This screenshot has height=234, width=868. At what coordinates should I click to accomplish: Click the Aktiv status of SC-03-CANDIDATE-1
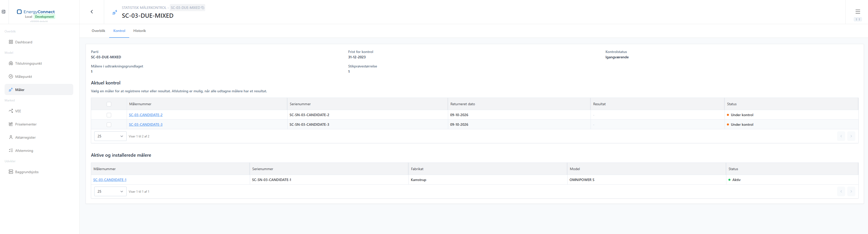click(734, 180)
